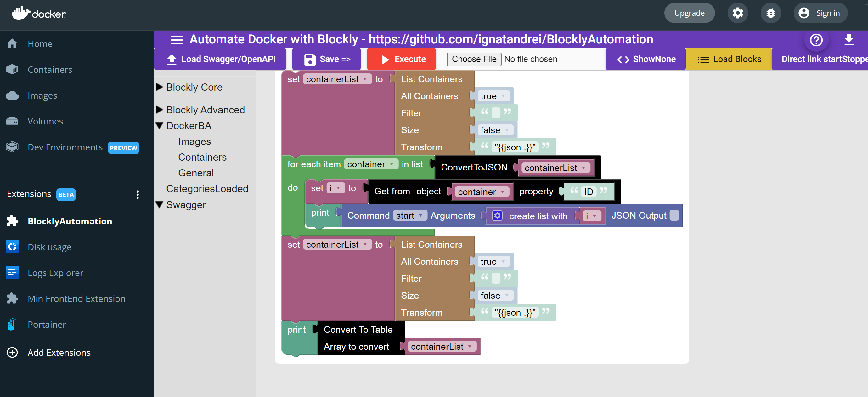Select Containers from DockerBA submenu
868x397 pixels.
point(201,156)
